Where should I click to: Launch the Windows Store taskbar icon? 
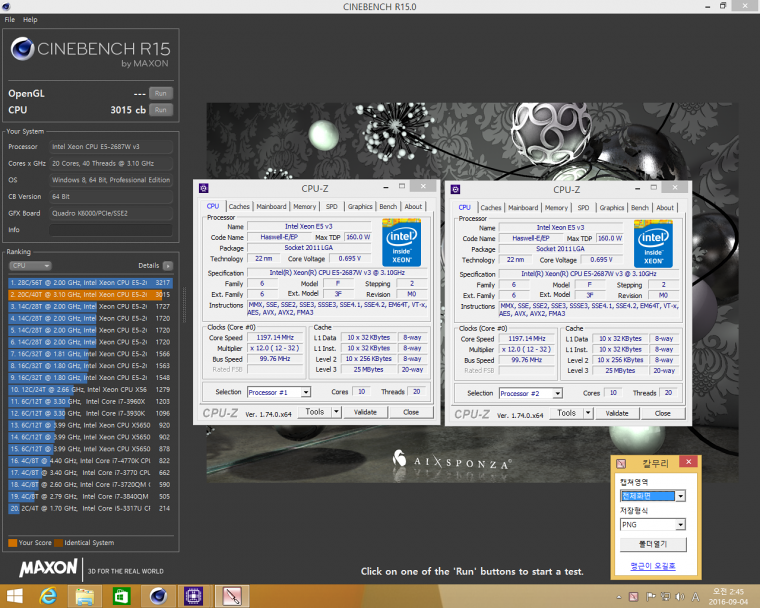coord(121,596)
